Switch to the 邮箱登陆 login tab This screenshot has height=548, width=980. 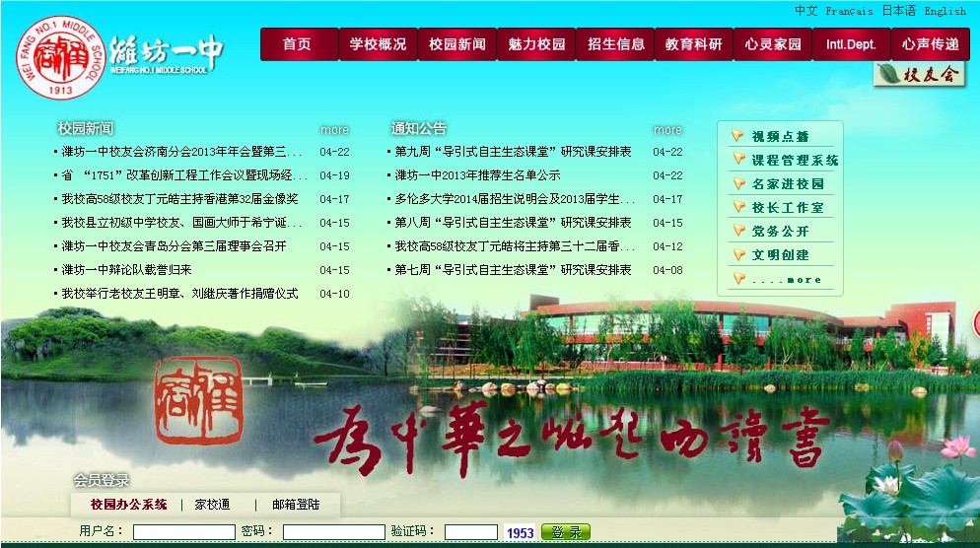(296, 505)
